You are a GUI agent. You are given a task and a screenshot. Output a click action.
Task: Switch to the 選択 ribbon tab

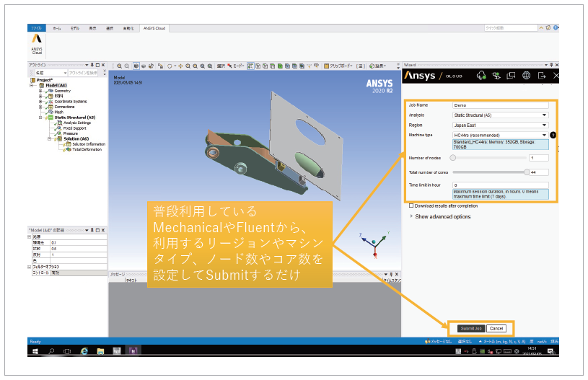[110, 28]
